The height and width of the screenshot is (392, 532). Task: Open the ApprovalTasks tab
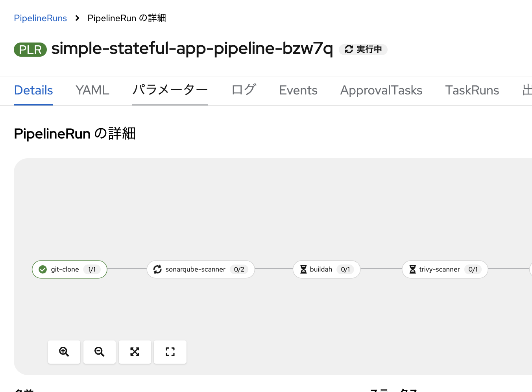click(x=381, y=91)
